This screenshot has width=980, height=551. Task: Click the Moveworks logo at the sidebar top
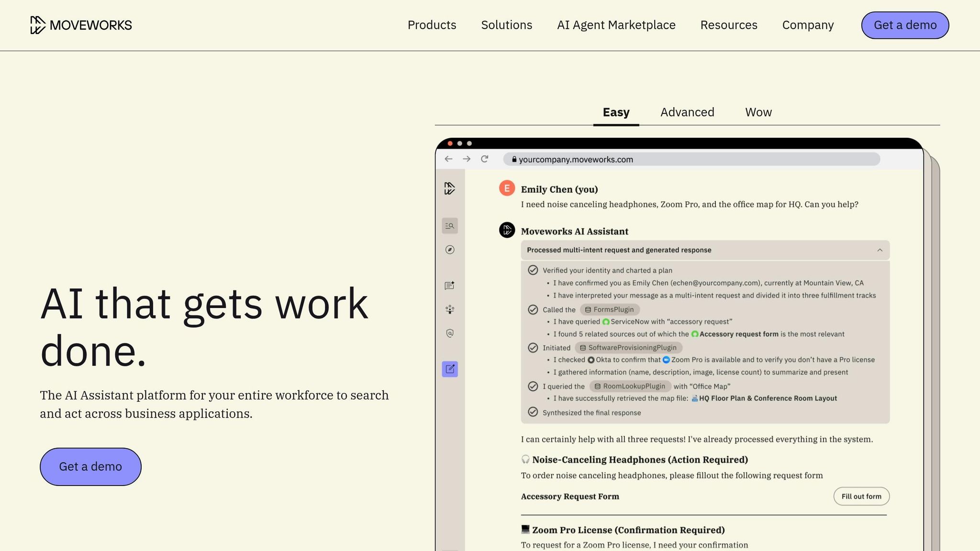449,188
